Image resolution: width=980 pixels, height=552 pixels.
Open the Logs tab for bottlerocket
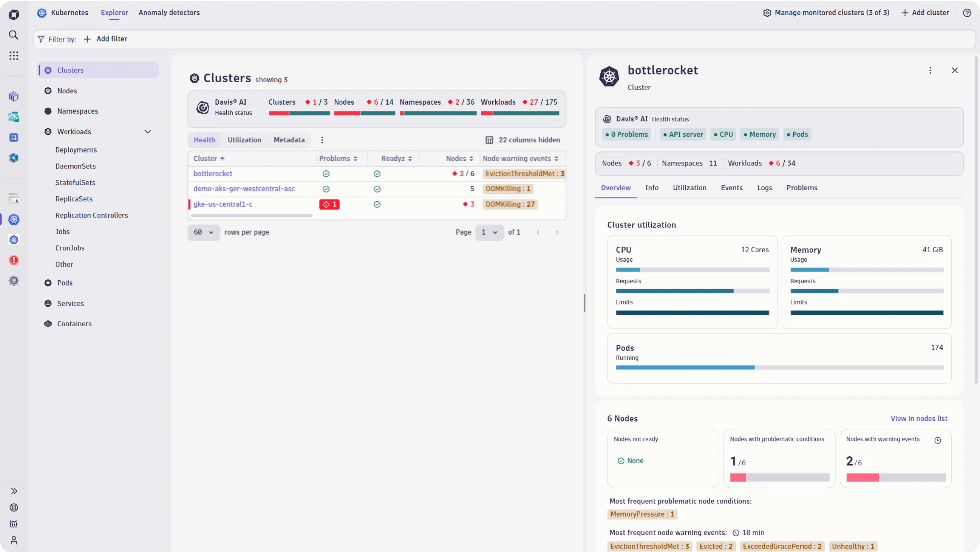tap(765, 188)
